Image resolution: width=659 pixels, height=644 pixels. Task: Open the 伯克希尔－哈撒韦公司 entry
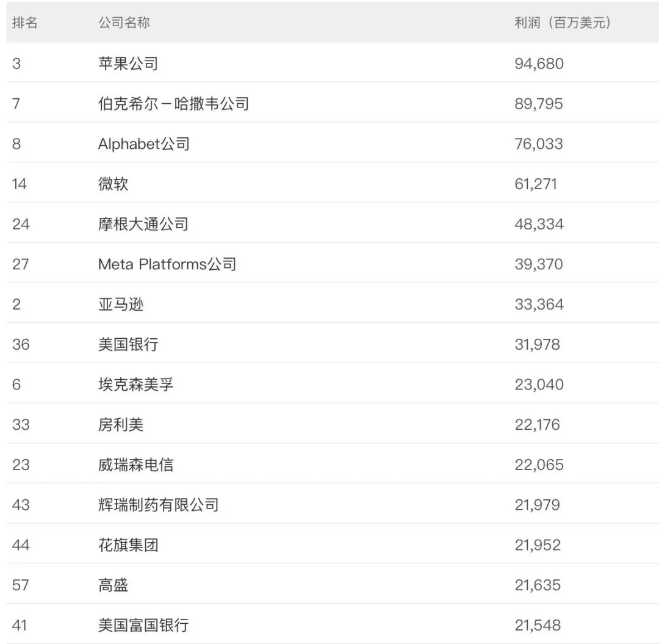click(173, 104)
